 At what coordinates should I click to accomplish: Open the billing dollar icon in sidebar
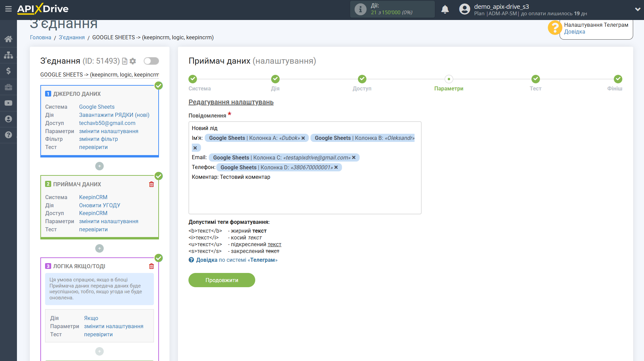click(8, 71)
